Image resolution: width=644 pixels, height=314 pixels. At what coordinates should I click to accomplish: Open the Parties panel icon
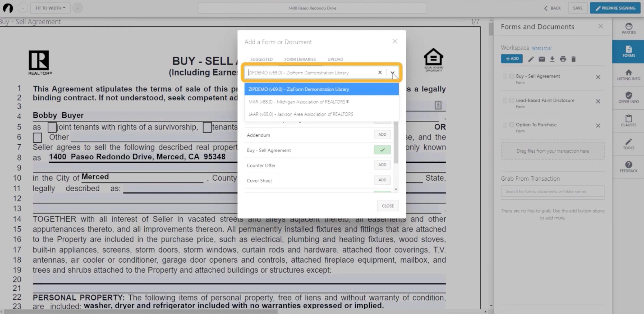628,28
